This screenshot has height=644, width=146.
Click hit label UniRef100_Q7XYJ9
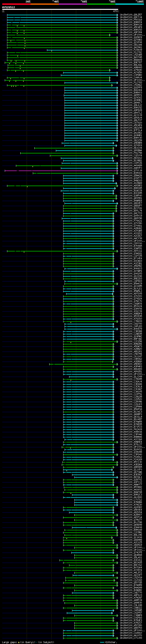[x=131, y=171]
